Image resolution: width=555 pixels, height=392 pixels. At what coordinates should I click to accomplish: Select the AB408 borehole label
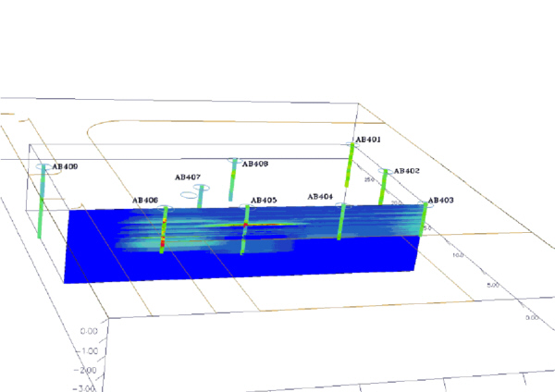tap(254, 164)
